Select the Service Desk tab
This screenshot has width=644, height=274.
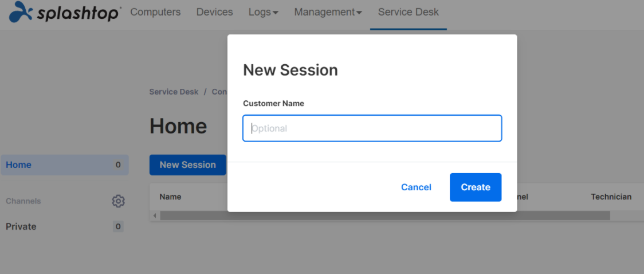[x=409, y=12]
